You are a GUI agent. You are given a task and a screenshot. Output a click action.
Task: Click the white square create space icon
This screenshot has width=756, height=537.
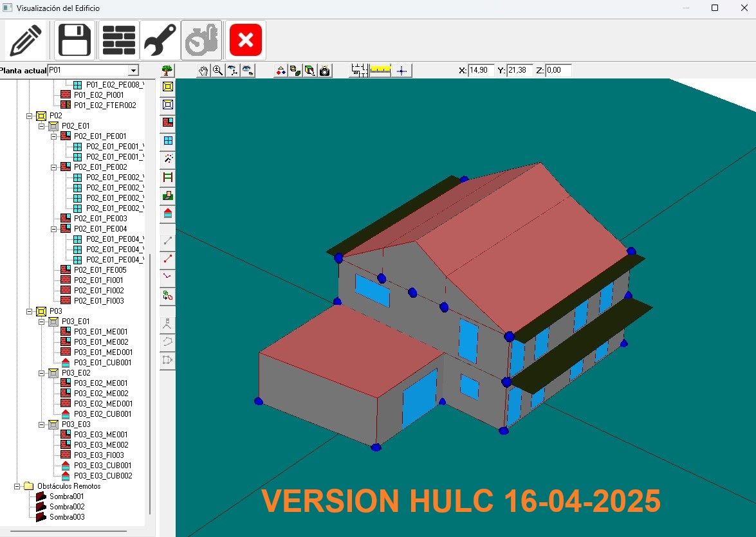pyautogui.click(x=168, y=105)
